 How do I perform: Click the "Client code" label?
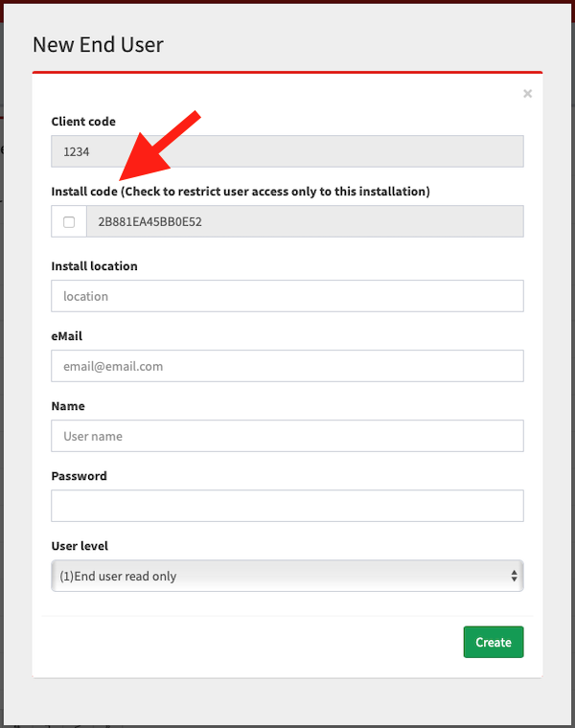point(83,122)
